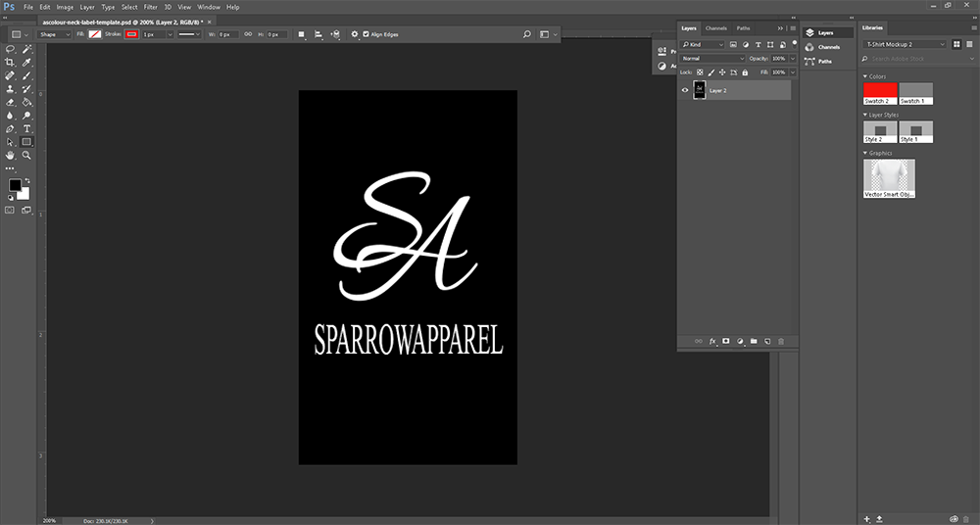This screenshot has width=980, height=525.
Task: Open Path operations in options bar
Action: tap(301, 34)
